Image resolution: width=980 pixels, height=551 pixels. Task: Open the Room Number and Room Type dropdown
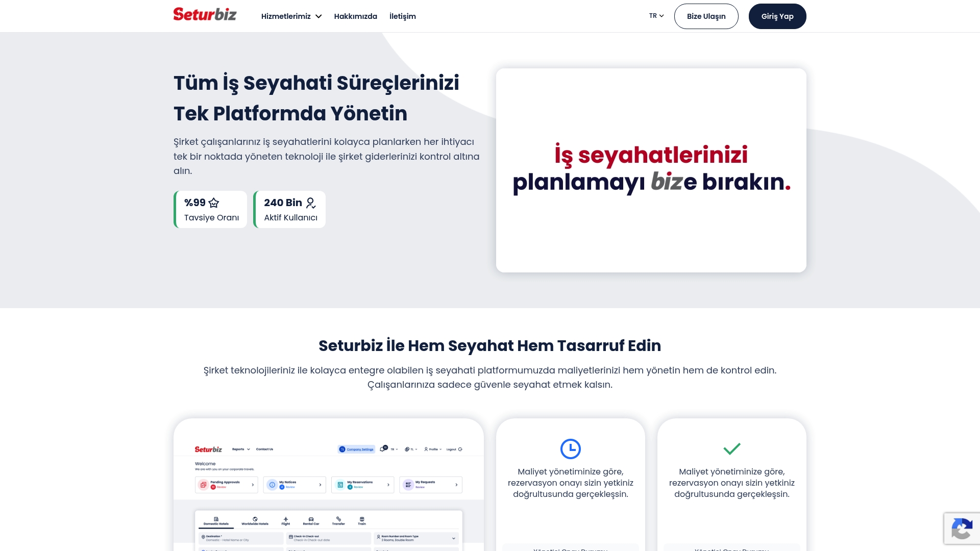pyautogui.click(x=416, y=538)
